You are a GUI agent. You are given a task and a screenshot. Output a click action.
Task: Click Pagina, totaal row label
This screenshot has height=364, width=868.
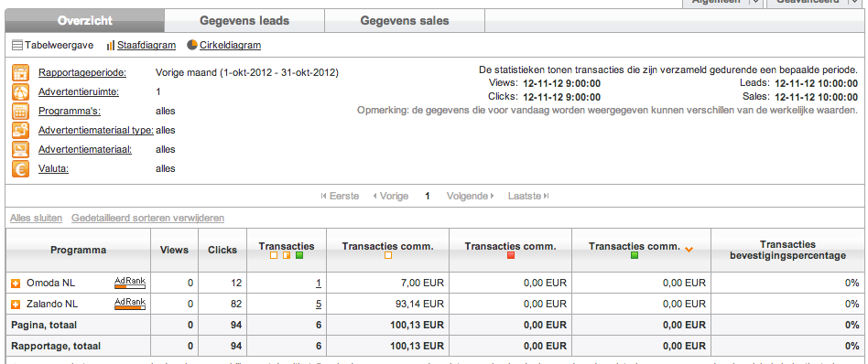(x=44, y=326)
